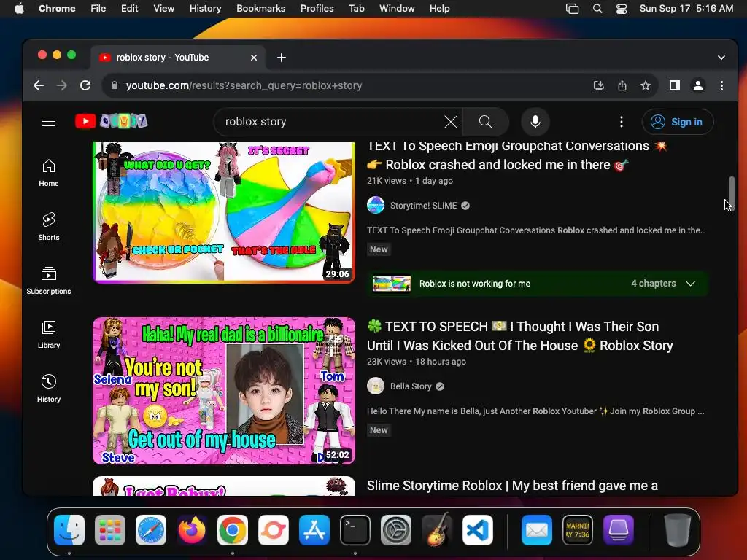The width and height of the screenshot is (747, 560).
Task: Open App Store from the Dock
Action: point(314,530)
